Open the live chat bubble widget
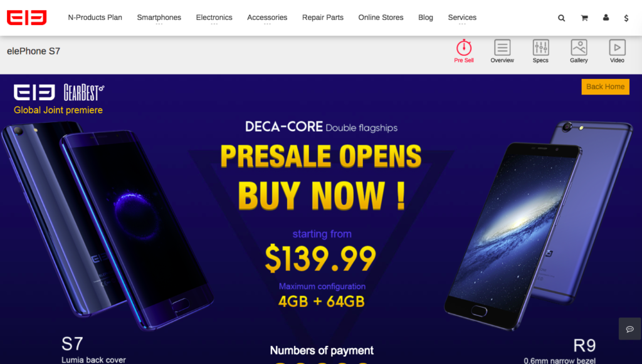642x364 pixels. [629, 329]
